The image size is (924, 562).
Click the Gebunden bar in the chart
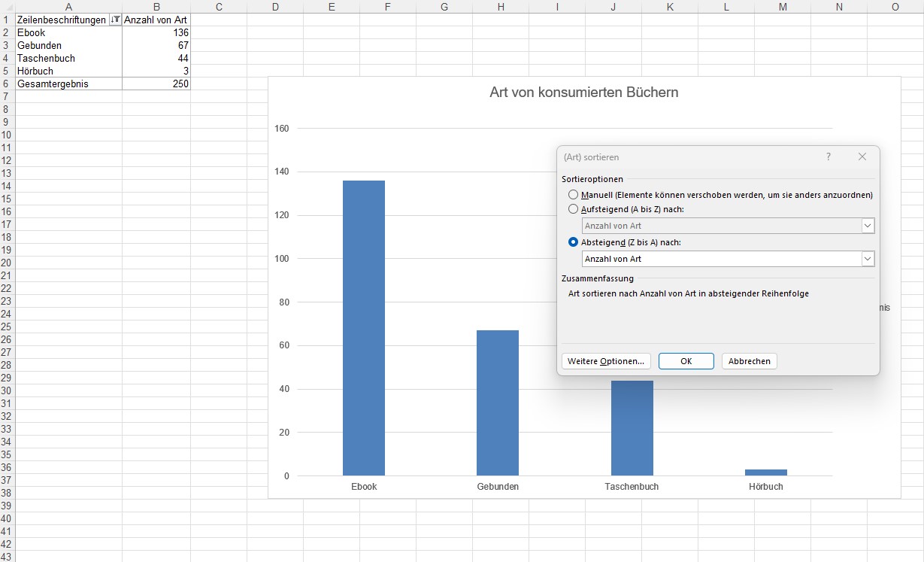tap(498, 403)
